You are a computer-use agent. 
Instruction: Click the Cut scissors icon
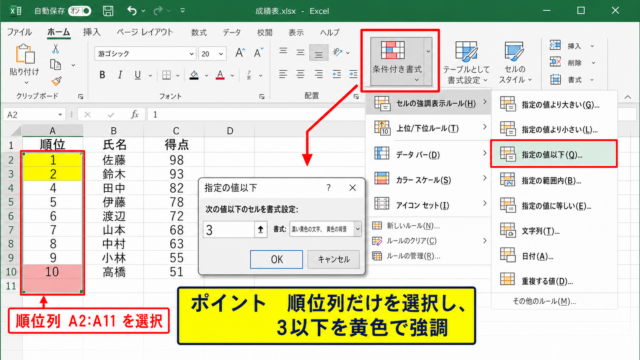pyautogui.click(x=56, y=49)
